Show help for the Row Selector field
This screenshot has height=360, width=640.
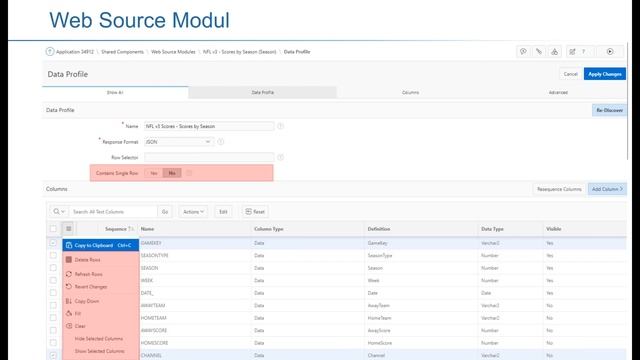pos(280,158)
